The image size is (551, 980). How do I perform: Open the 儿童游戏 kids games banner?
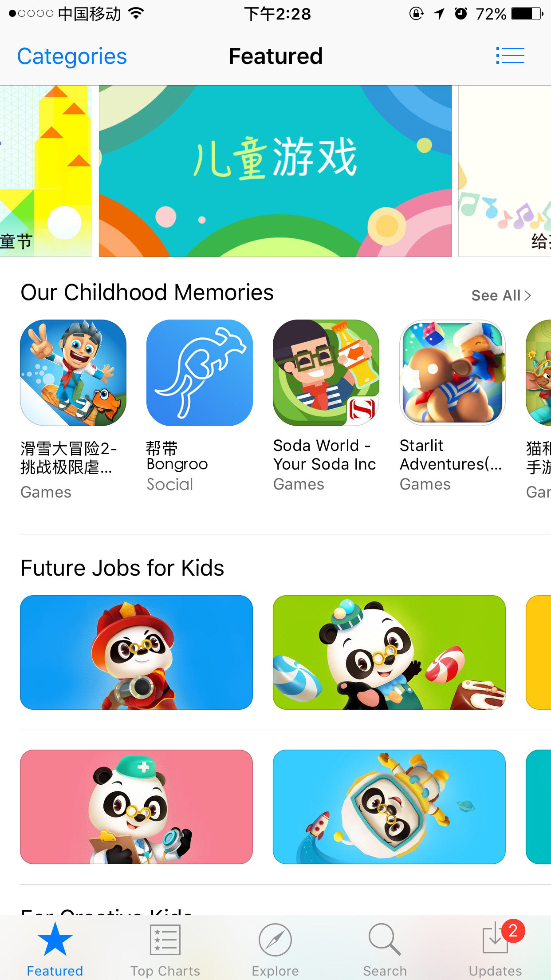pos(275,171)
